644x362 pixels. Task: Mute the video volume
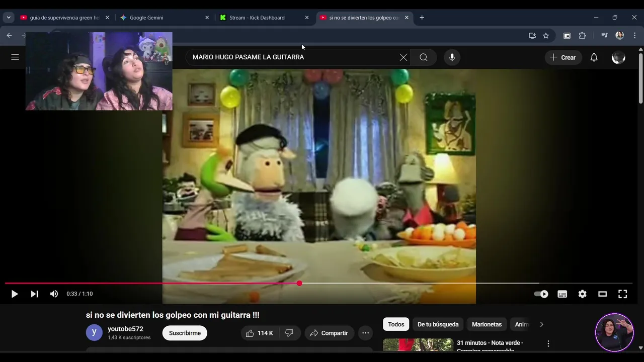point(54,294)
